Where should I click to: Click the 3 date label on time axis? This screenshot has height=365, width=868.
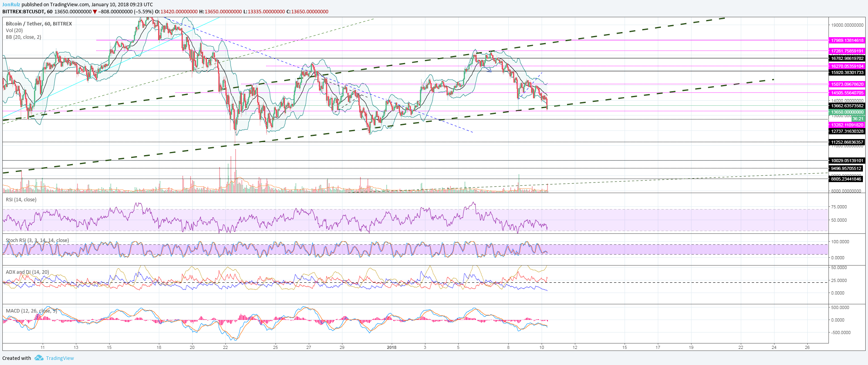pos(425,347)
